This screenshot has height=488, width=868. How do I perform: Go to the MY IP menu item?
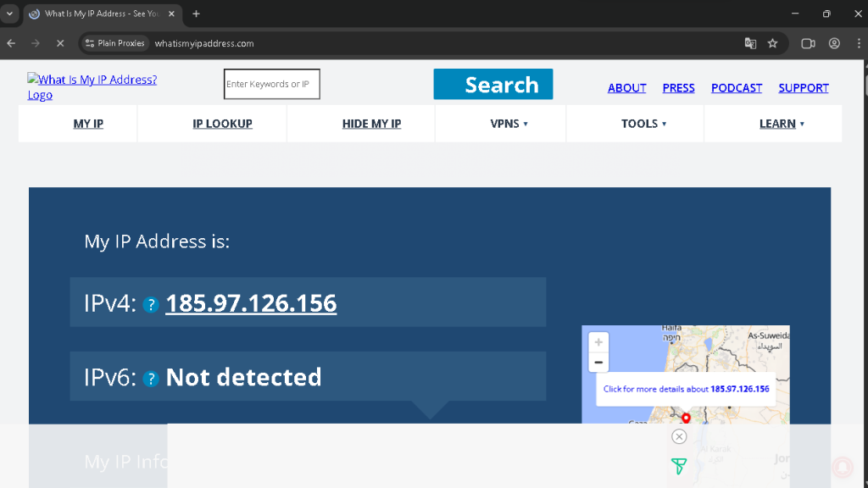(x=88, y=124)
